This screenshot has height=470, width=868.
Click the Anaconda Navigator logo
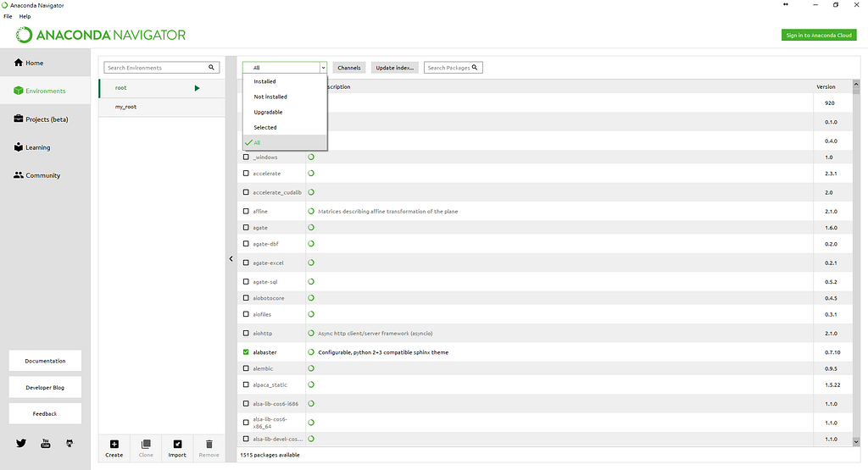pos(101,35)
